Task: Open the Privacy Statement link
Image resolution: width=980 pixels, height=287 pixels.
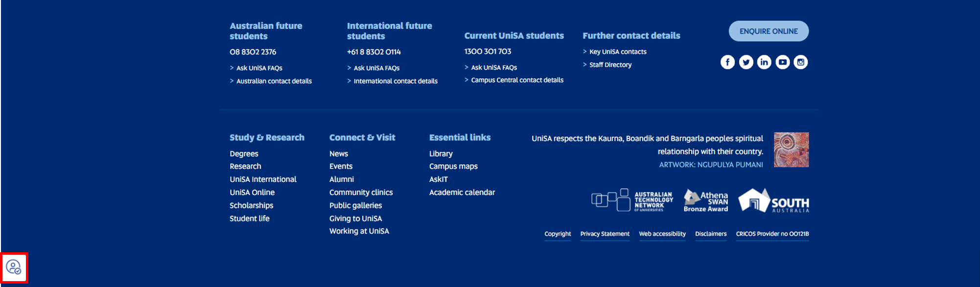Action: point(605,234)
